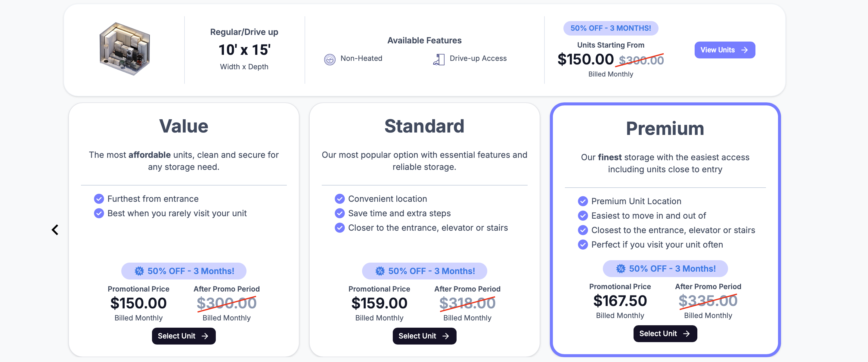Click the checkmark beside Premium Unit Location
The image size is (868, 362).
point(583,201)
